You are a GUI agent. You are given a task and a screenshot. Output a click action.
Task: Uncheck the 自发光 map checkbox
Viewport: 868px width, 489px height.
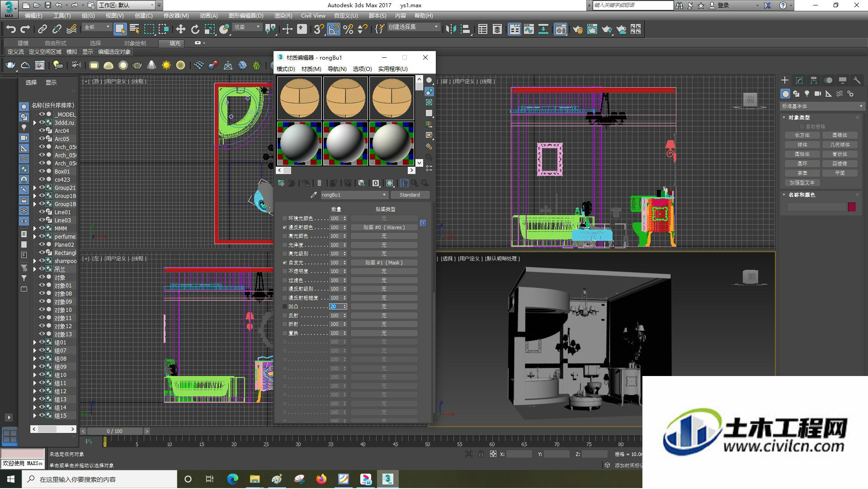click(x=285, y=263)
